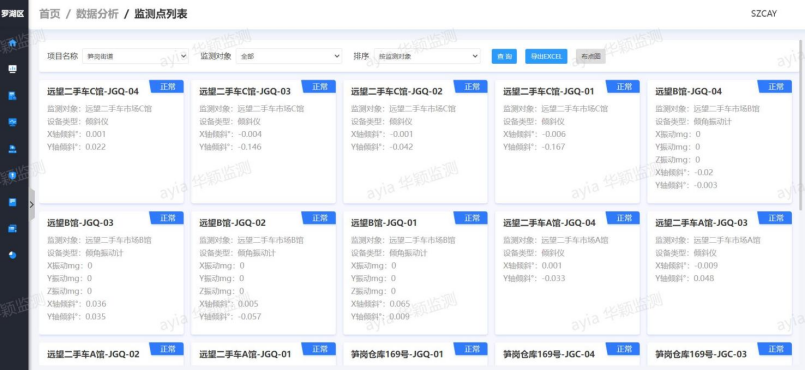
Task: Open card 远望二手车A馆-JGQ-02
Action: [111, 354]
